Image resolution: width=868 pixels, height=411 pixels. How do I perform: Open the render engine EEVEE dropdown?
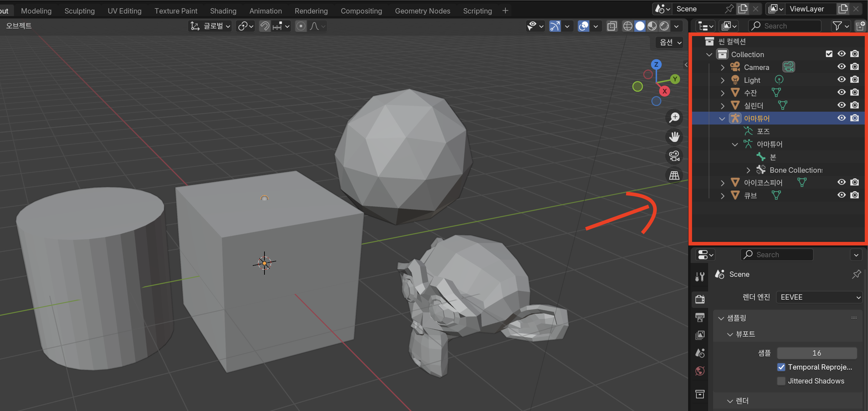[x=819, y=297]
